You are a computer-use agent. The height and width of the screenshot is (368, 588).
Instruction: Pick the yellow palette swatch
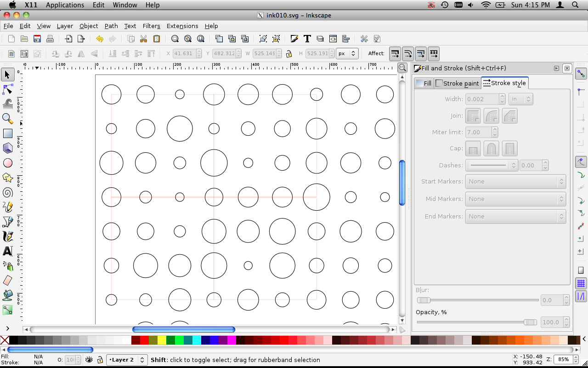pos(162,340)
